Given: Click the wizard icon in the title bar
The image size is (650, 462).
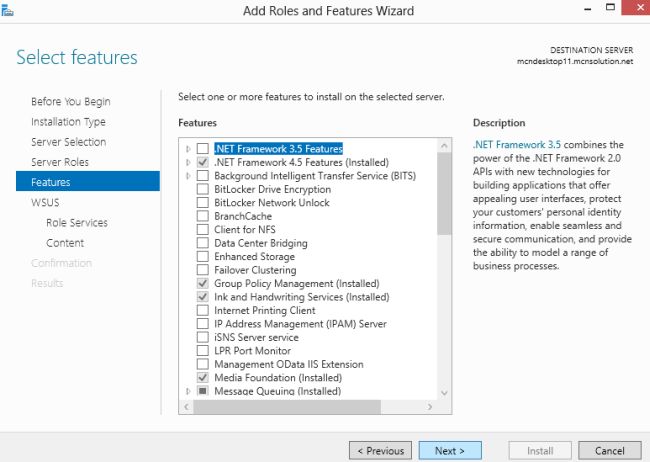Looking at the screenshot, I should coord(8,10).
